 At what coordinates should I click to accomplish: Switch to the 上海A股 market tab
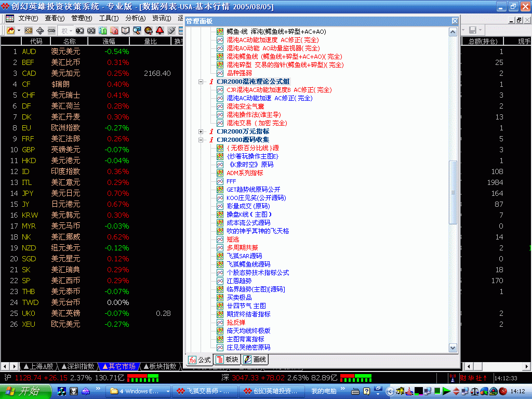tap(38, 366)
